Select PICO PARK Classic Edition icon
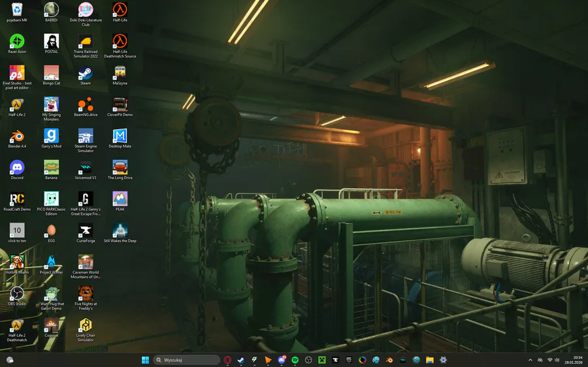Viewport: 588px width, 367px height. pos(52,204)
